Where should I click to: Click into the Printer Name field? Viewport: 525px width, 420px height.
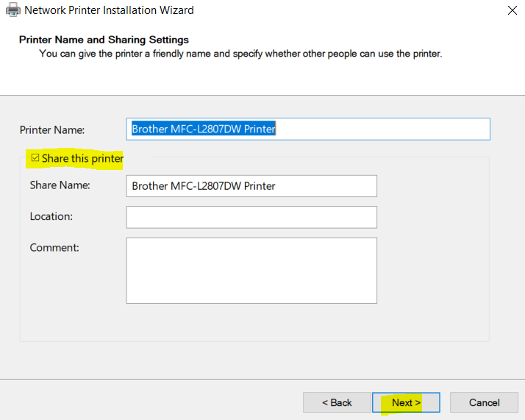(308, 129)
